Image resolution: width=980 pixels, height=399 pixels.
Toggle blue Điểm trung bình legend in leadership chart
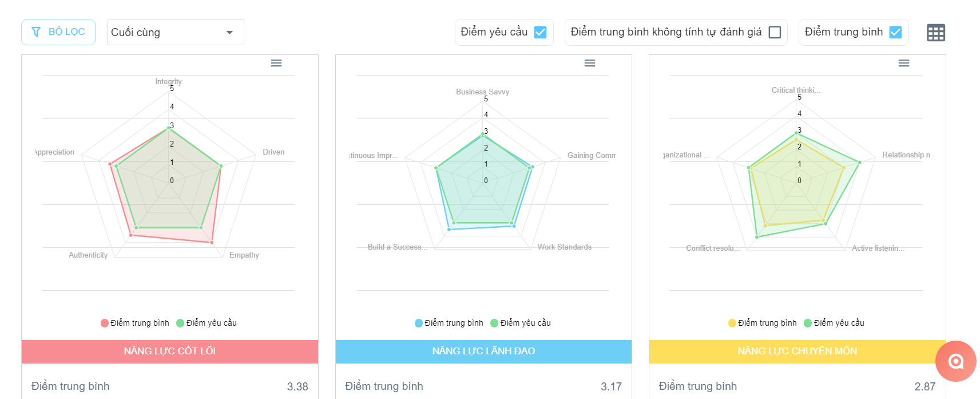click(449, 323)
